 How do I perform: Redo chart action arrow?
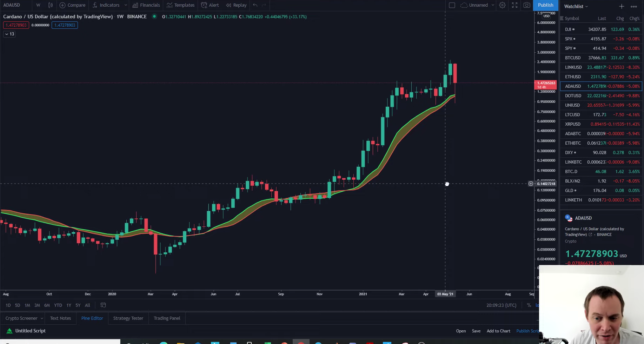[264, 5]
